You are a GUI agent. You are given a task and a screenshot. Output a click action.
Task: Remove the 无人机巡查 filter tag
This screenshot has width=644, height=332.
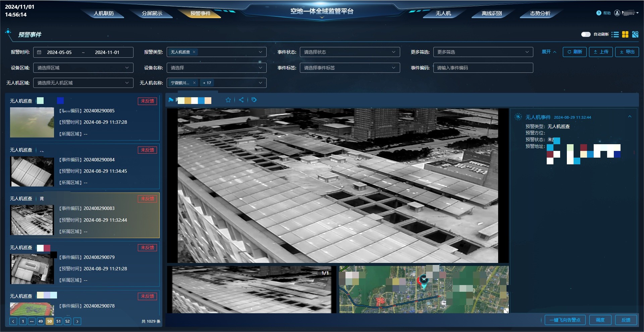click(x=194, y=52)
